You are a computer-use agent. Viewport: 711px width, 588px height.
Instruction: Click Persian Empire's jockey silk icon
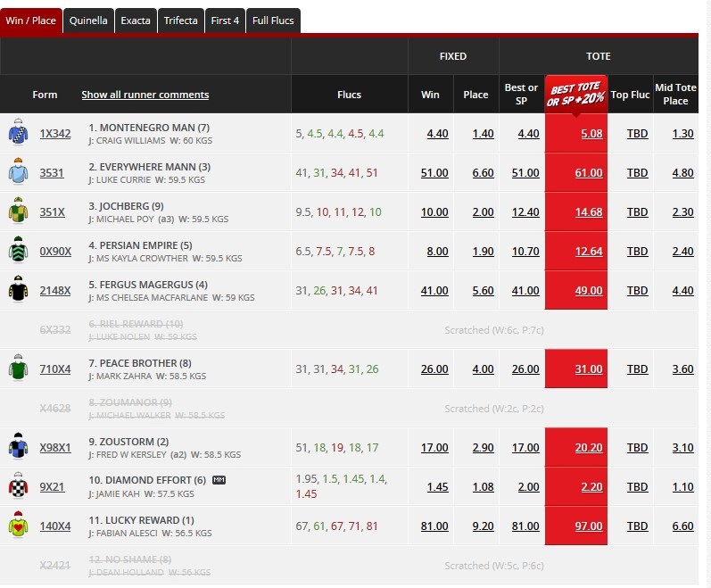coord(18,250)
